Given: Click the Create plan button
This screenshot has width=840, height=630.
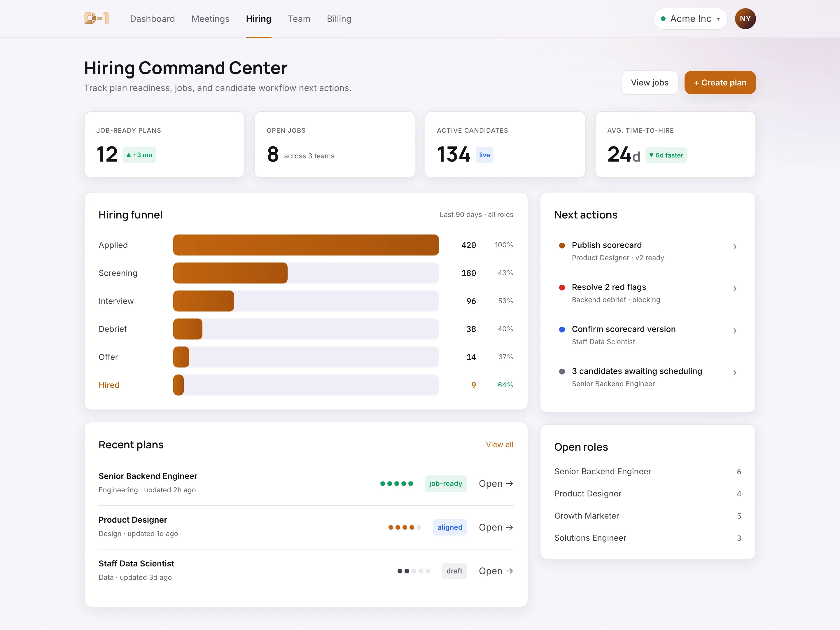Looking at the screenshot, I should point(720,83).
